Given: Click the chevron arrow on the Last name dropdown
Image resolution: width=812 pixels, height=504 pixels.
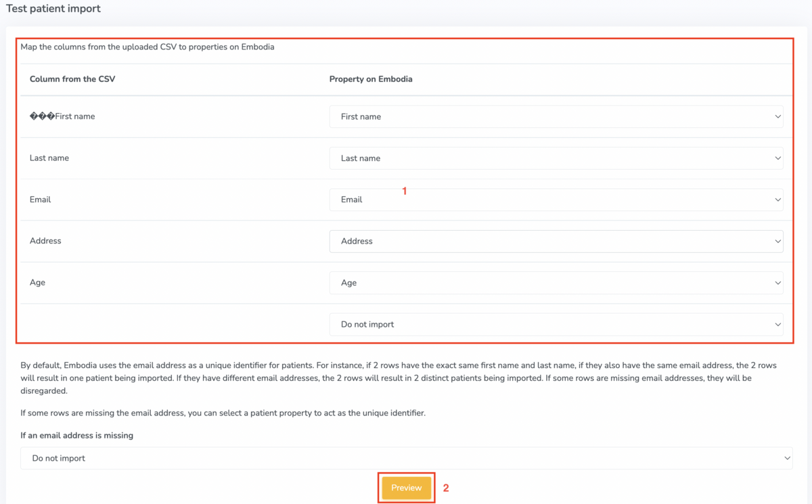Looking at the screenshot, I should pos(777,158).
